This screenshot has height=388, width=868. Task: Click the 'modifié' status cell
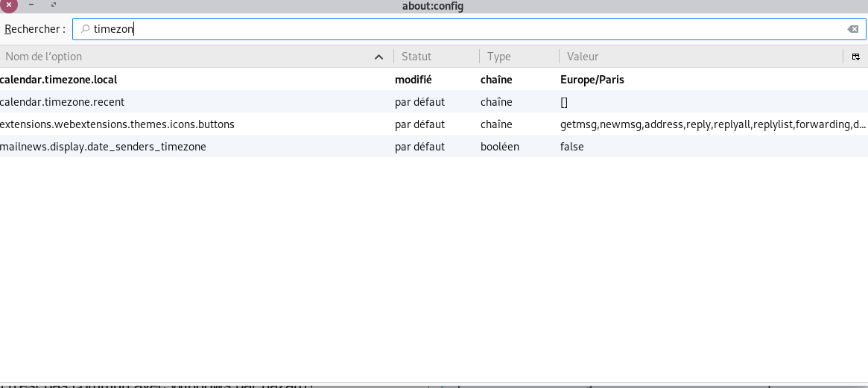point(414,79)
